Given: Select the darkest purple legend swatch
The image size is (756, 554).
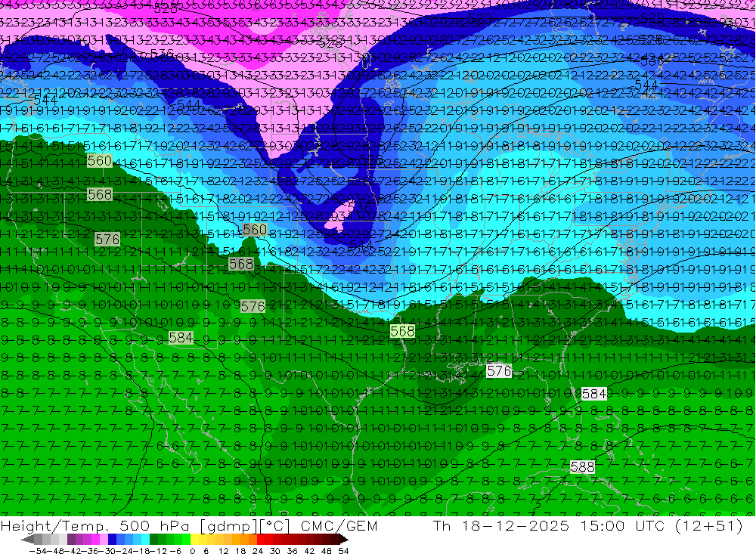Looking at the screenshot, I should tap(71, 540).
